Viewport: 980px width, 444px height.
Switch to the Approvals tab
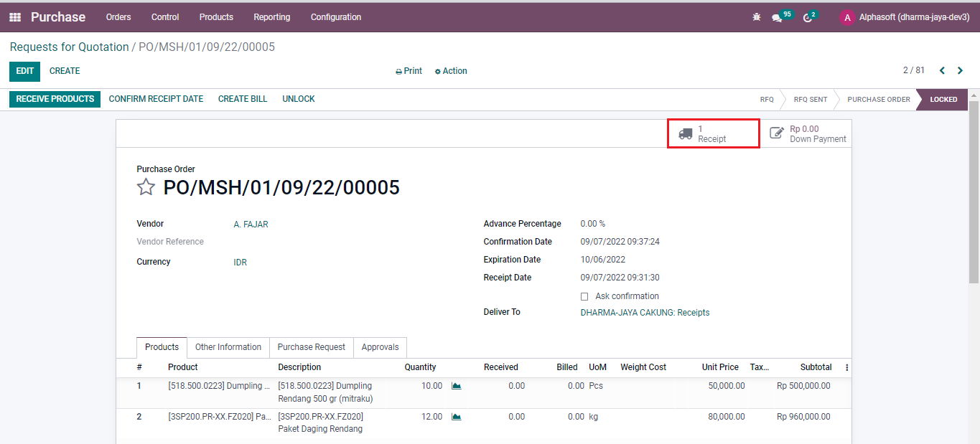[380, 347]
